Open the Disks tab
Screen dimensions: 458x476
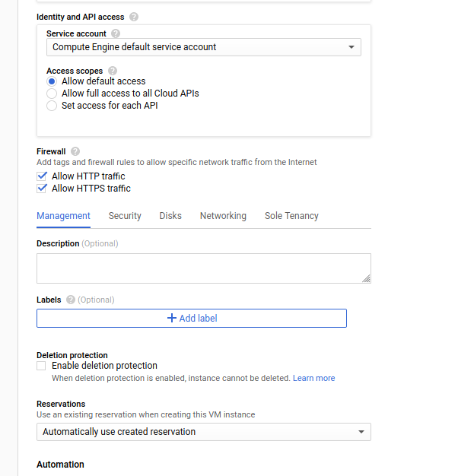[170, 216]
